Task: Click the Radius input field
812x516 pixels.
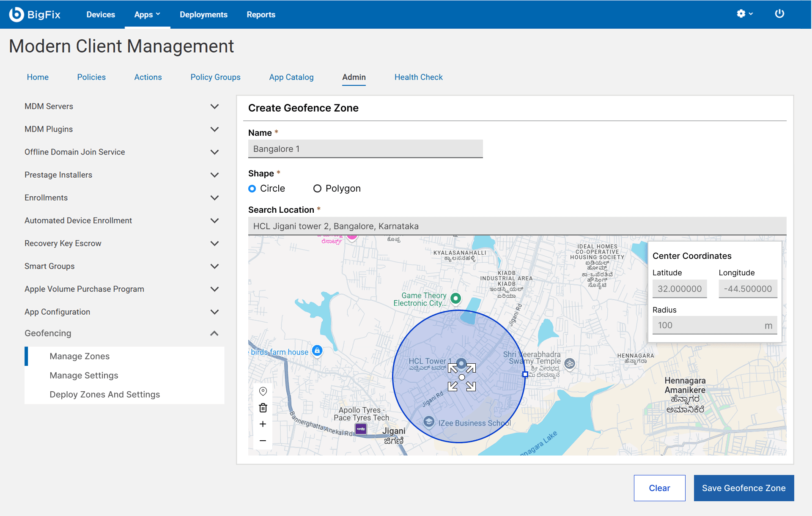Action: pyautogui.click(x=715, y=325)
